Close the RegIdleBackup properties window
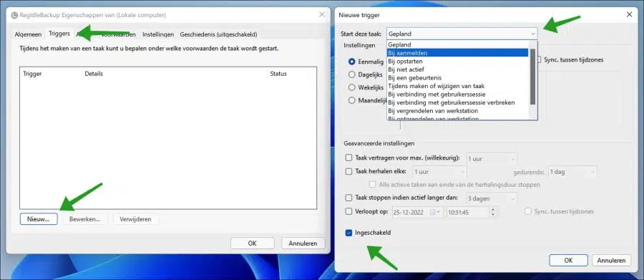Screen dimensions: 644x280 (321, 14)
